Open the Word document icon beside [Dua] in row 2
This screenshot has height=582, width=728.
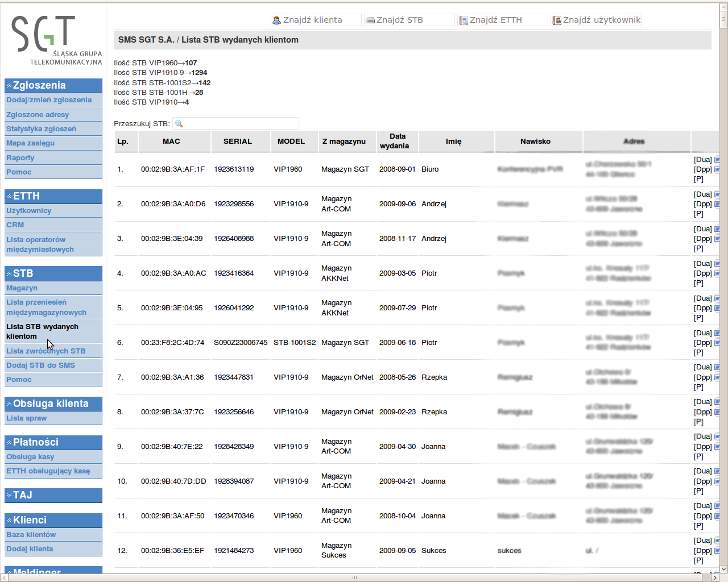click(717, 194)
